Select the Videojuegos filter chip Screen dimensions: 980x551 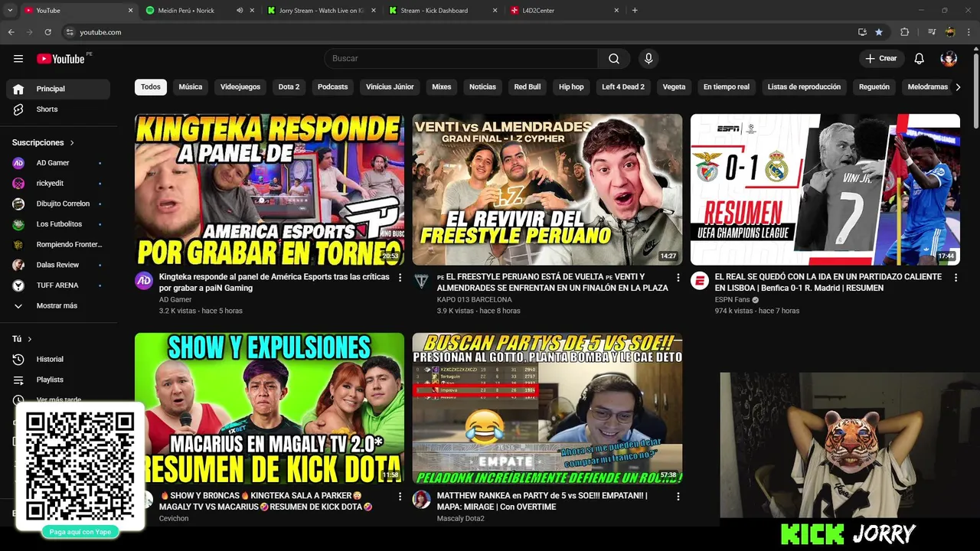tap(240, 87)
